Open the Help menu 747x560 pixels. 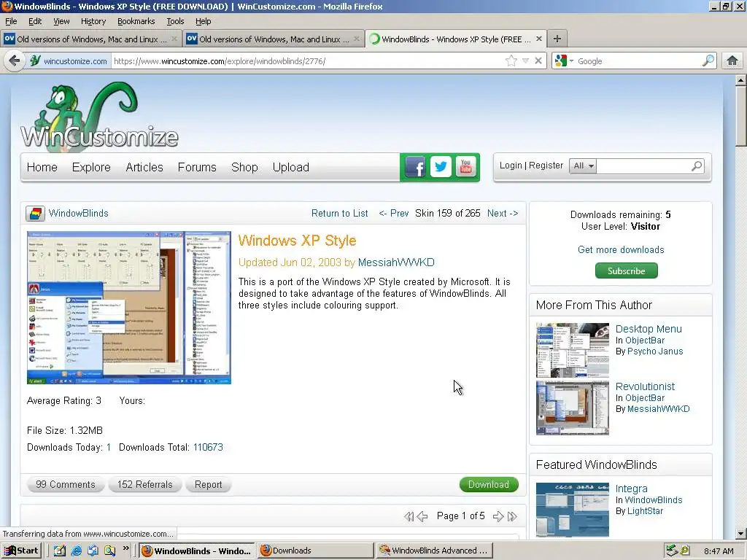click(204, 21)
